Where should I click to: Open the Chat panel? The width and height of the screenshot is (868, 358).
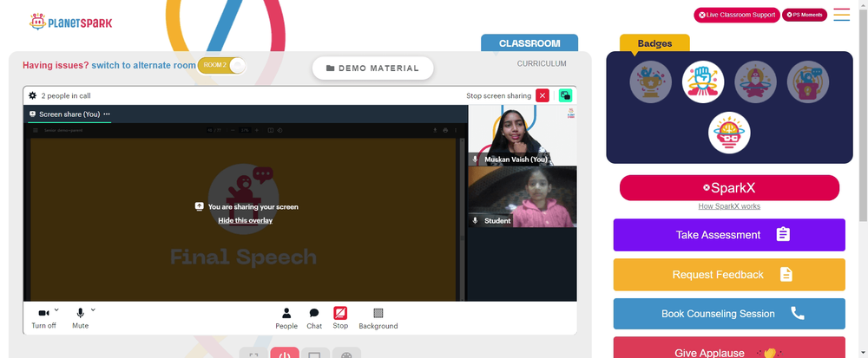314,319
